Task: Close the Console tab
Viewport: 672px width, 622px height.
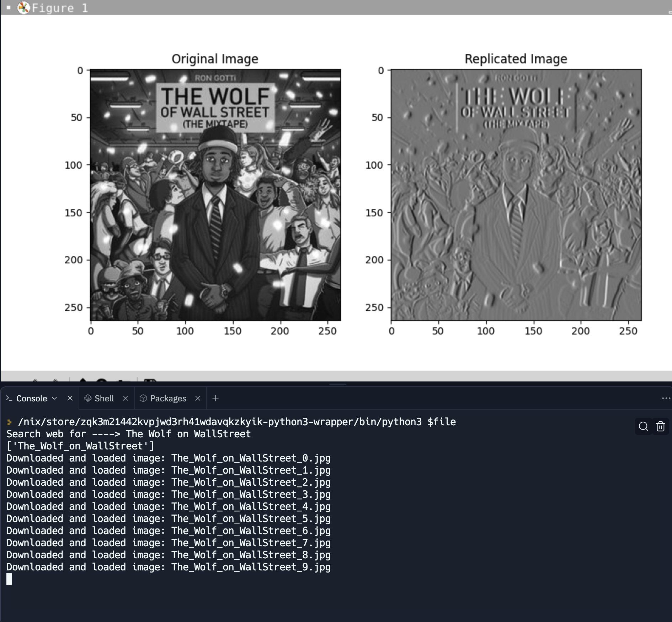Action: [x=70, y=398]
